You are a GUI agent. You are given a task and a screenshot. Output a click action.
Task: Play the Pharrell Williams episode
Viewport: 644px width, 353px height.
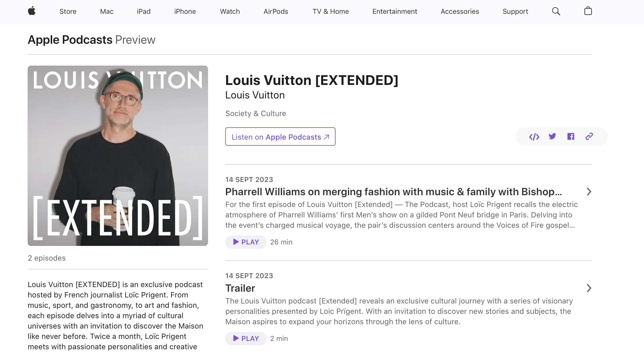pos(246,242)
